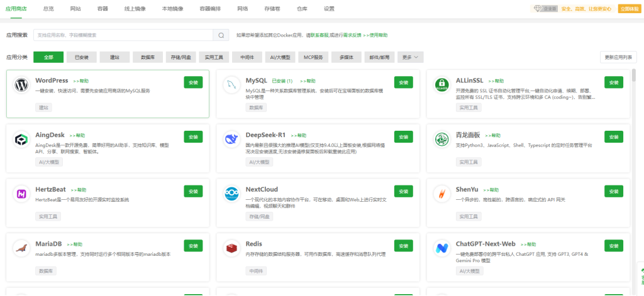644x296 pixels.
Task: Install the DeepSeek-R1 app
Action: tap(403, 137)
